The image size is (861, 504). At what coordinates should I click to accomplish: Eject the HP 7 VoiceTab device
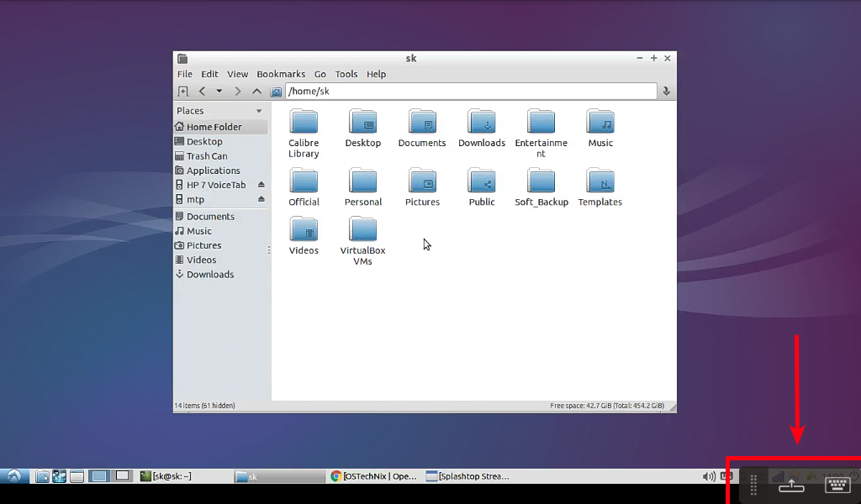pos(261,185)
